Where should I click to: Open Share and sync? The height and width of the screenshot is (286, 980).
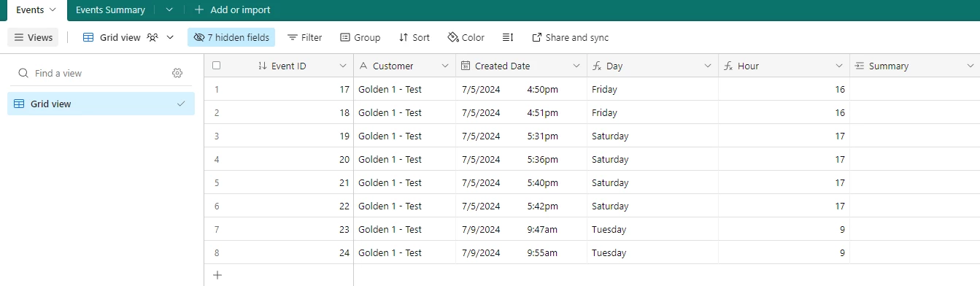click(570, 37)
